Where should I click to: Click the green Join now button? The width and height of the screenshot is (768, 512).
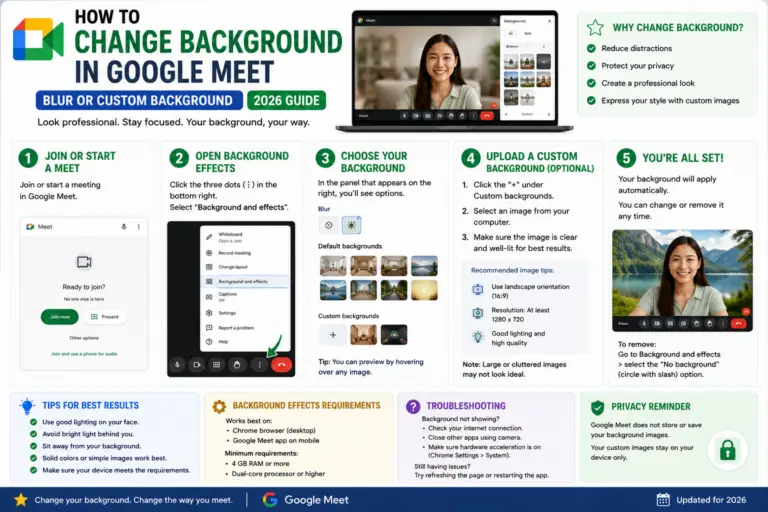point(59,317)
